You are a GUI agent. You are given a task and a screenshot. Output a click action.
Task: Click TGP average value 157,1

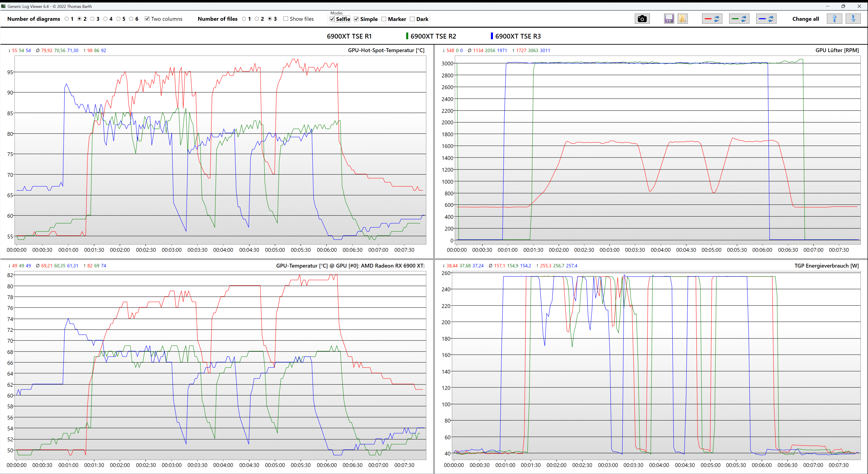pos(500,266)
